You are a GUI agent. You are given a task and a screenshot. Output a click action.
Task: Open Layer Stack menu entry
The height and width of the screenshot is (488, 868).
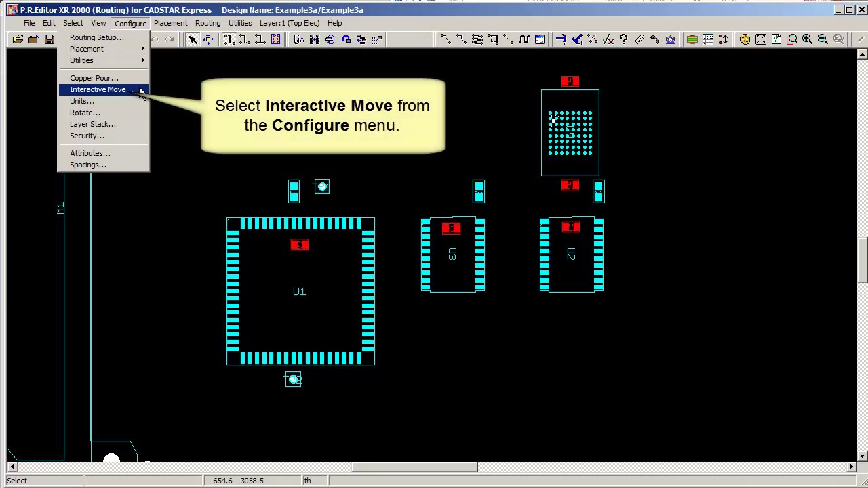tap(103, 124)
